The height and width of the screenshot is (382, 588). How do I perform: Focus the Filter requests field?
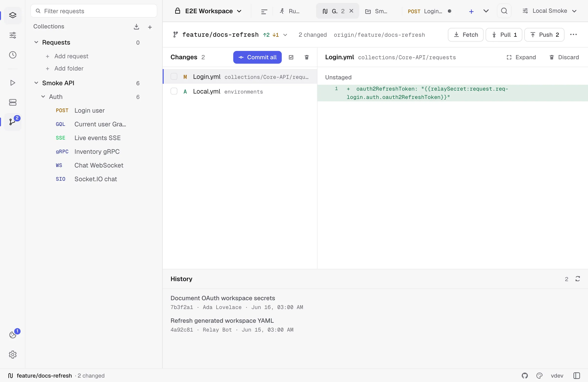(x=94, y=11)
